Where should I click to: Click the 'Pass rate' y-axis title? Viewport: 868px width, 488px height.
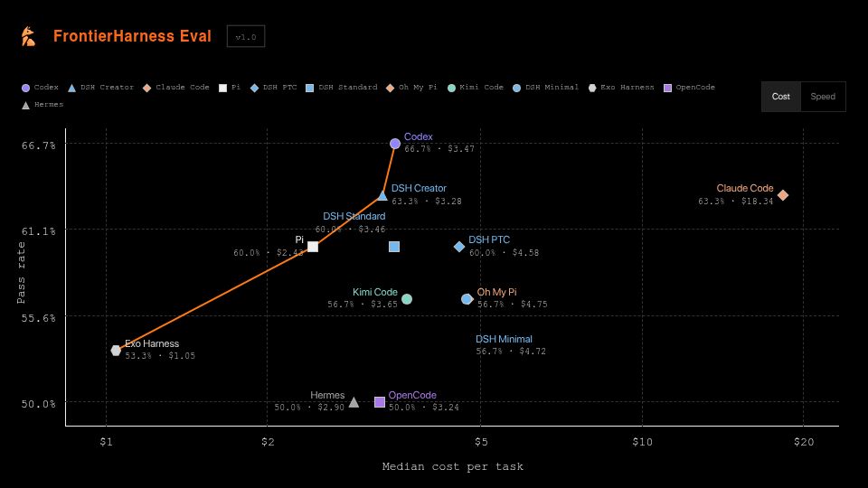tap(21, 273)
